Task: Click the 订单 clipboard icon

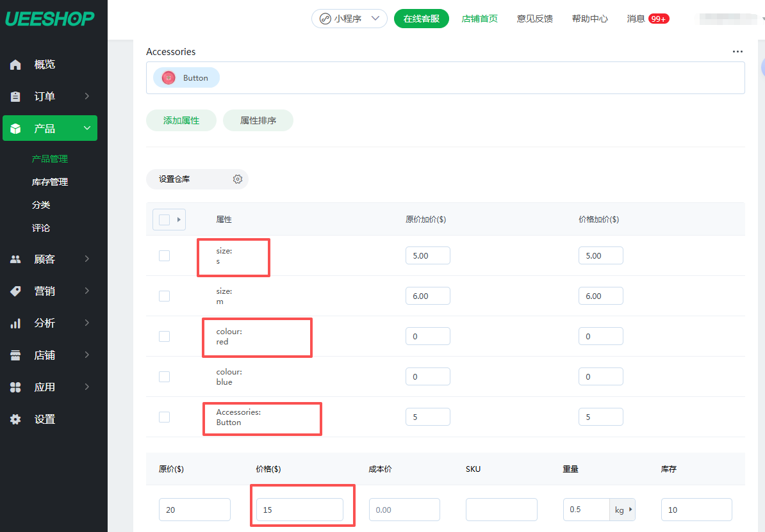Action: click(x=16, y=97)
